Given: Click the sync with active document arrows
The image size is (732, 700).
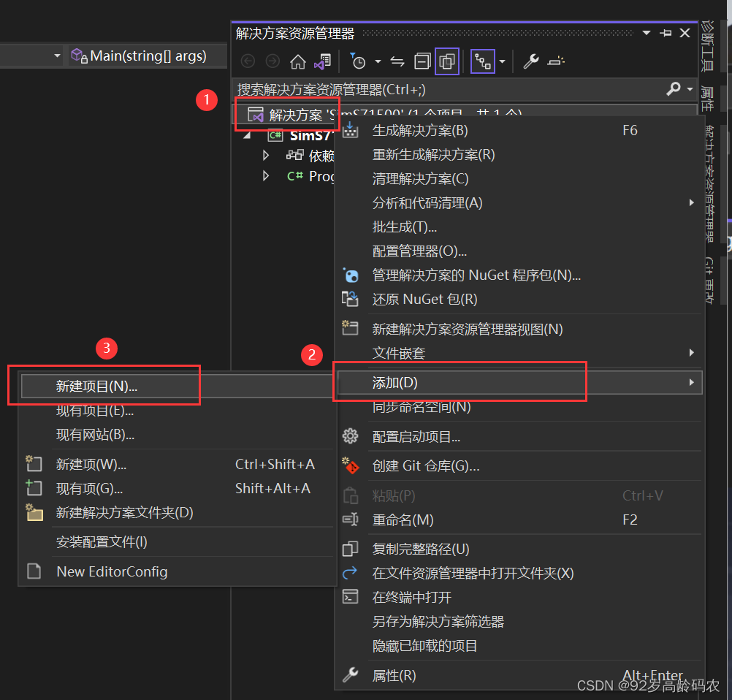Looking at the screenshot, I should 397,61.
